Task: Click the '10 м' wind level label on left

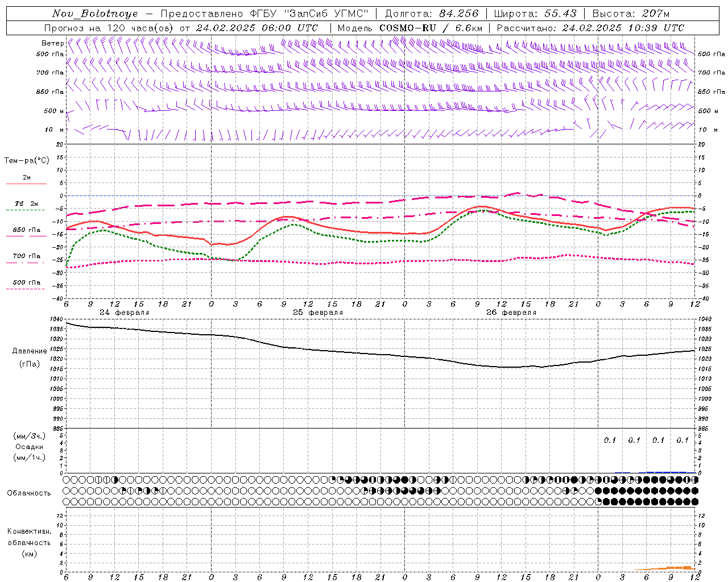Action: [x=55, y=130]
